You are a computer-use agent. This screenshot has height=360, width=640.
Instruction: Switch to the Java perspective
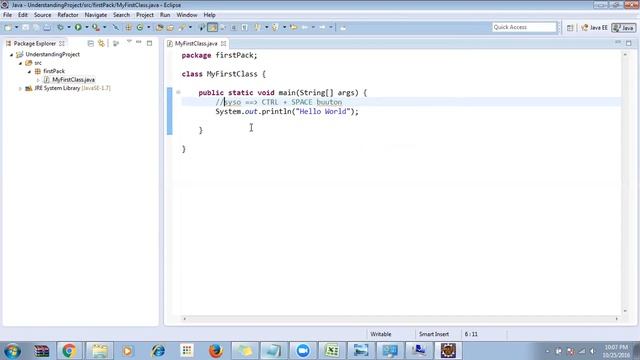point(624,28)
